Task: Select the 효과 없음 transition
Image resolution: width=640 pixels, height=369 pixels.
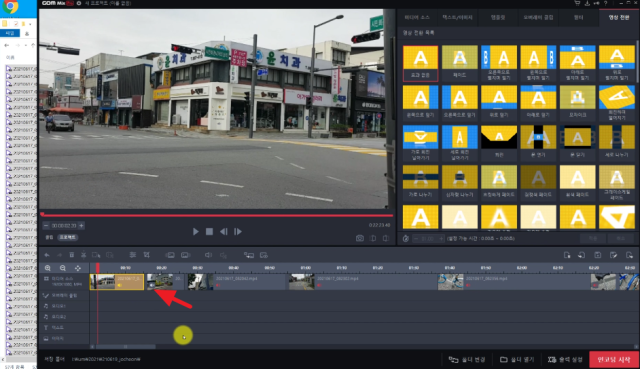Action: (420, 63)
